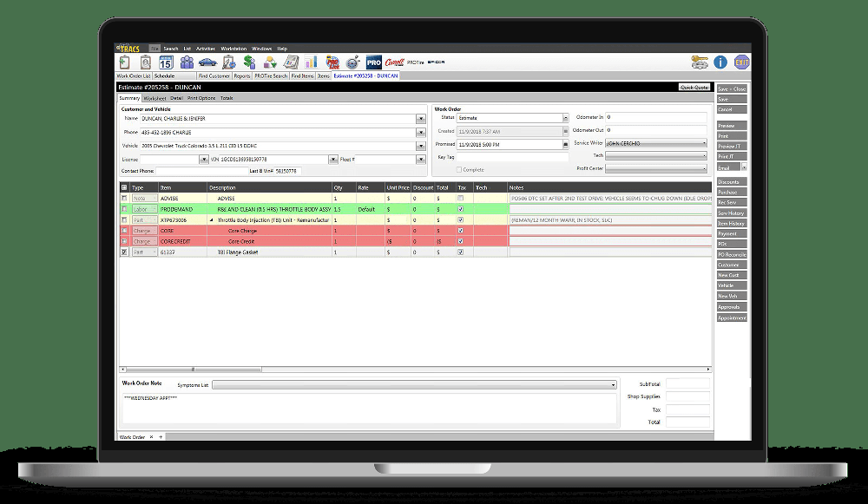The image size is (868, 504).
Task: Uncheck the row checkbox for item 61327
Action: [x=124, y=252]
